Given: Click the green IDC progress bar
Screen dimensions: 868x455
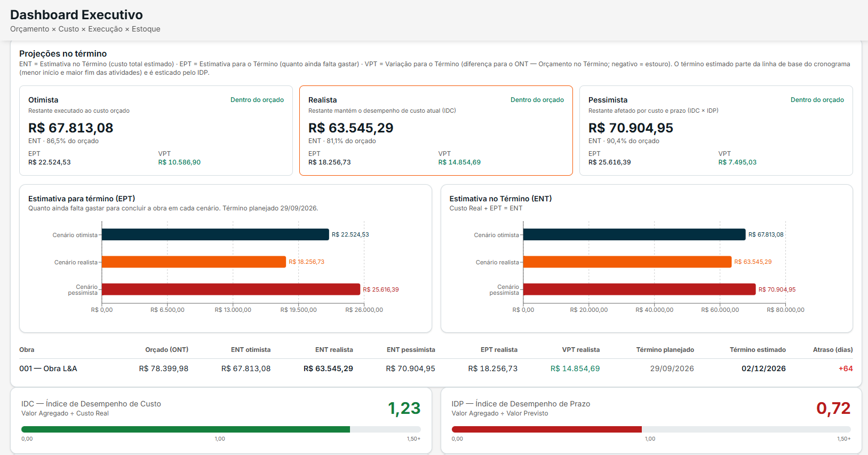Looking at the screenshot, I should point(186,429).
